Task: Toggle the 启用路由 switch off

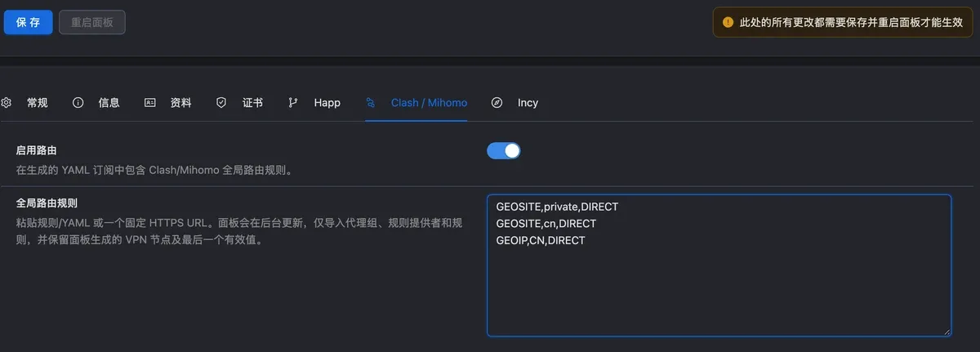Action: (x=504, y=150)
